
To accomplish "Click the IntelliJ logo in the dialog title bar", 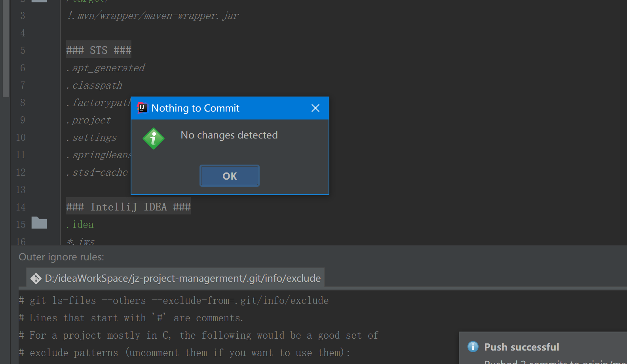I will (x=142, y=108).
